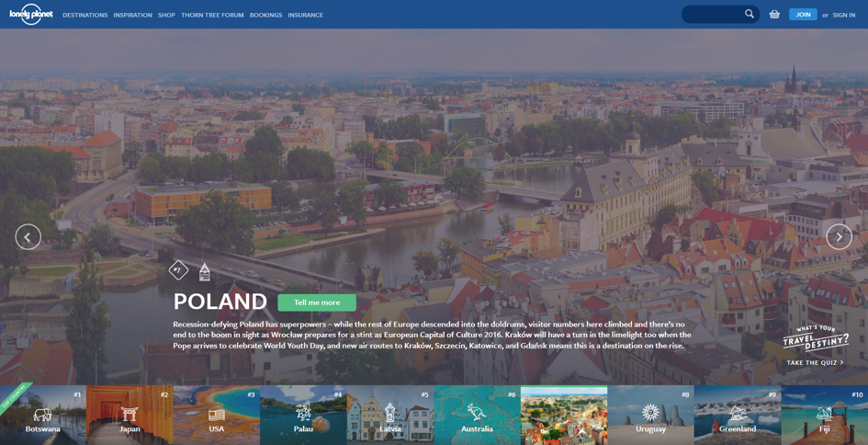The height and width of the screenshot is (445, 868).
Task: Open the Bookings menu
Action: click(x=265, y=15)
